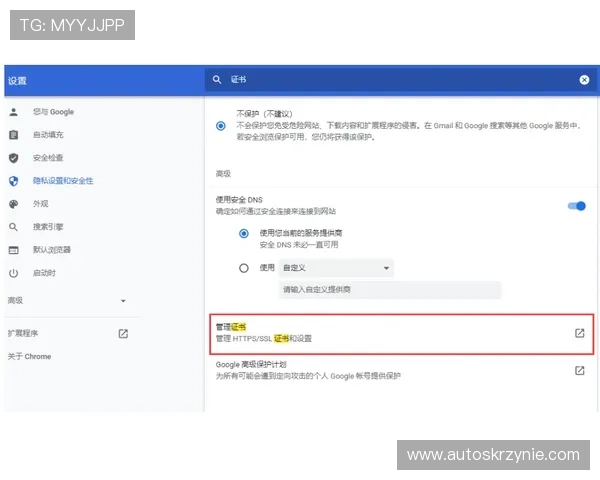The height and width of the screenshot is (480, 600).
Task: Clear the settings search text with X icon
Action: pos(584,80)
